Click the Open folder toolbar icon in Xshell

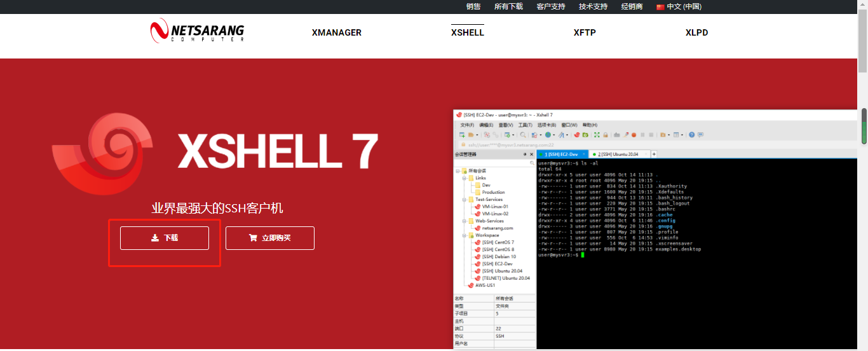coord(471,135)
